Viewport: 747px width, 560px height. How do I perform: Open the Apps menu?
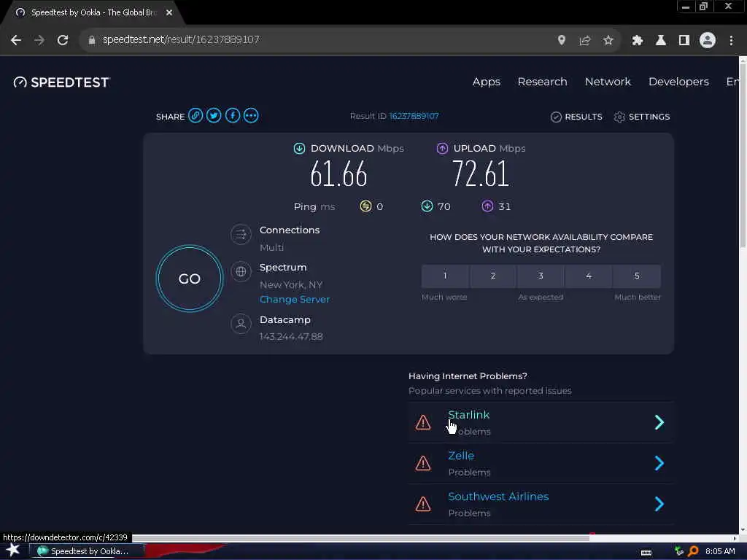[487, 82]
